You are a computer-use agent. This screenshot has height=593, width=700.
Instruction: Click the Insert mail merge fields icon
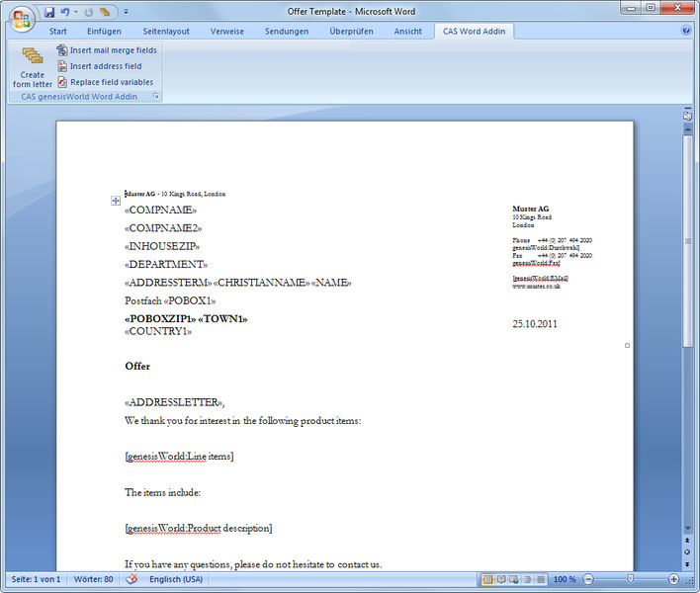coord(62,50)
